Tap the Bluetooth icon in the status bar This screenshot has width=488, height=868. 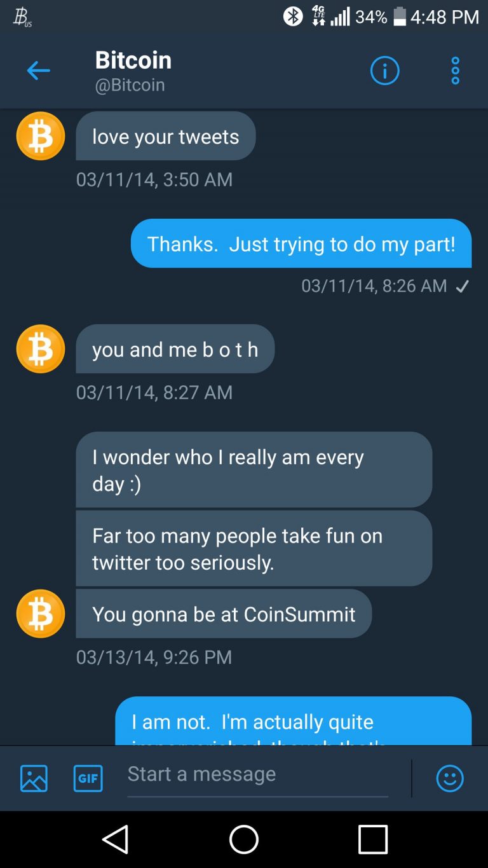click(x=293, y=17)
